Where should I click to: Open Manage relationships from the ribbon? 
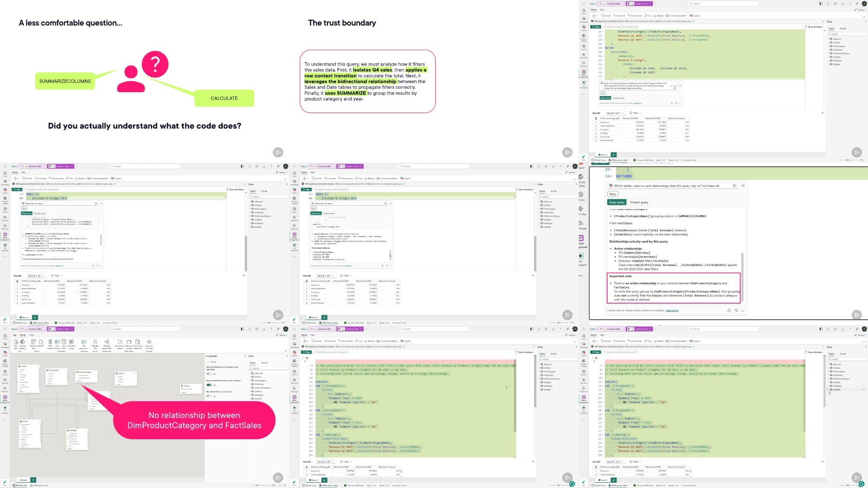pyautogui.click(x=107, y=344)
